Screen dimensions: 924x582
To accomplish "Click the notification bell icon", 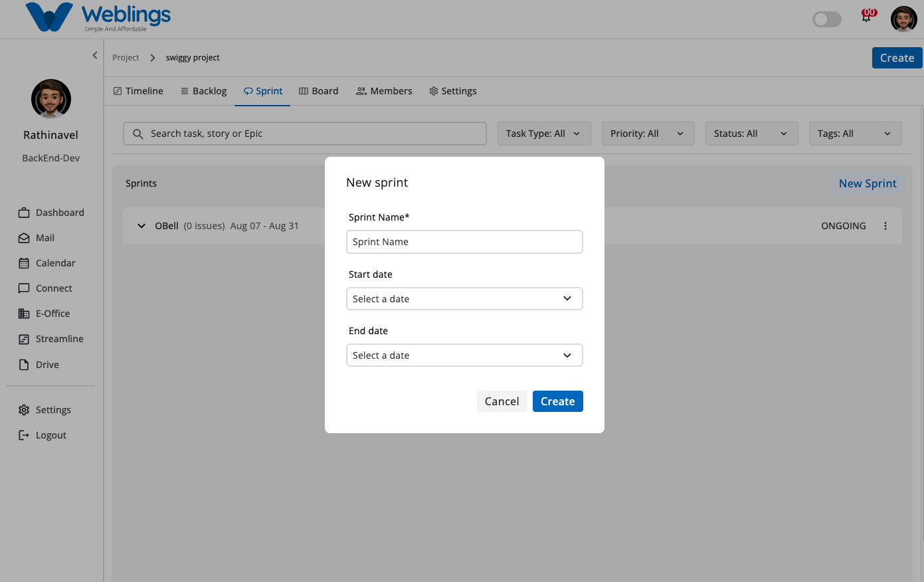I will tap(867, 17).
